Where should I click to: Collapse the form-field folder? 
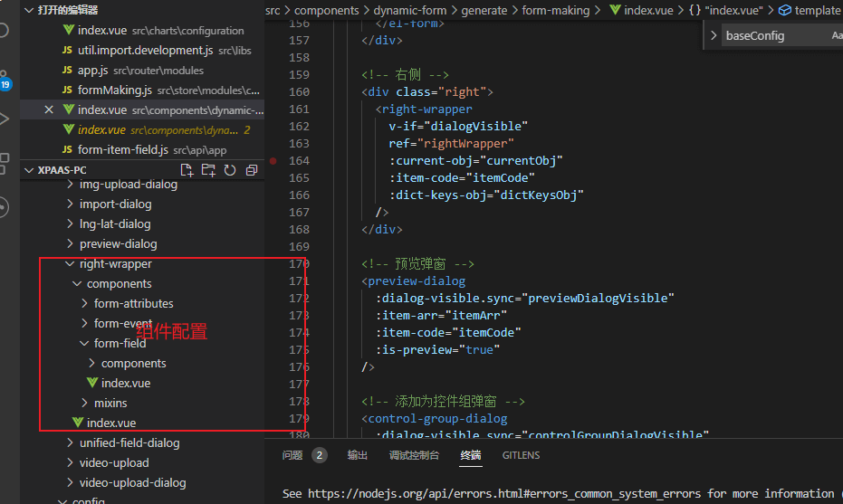pyautogui.click(x=84, y=343)
